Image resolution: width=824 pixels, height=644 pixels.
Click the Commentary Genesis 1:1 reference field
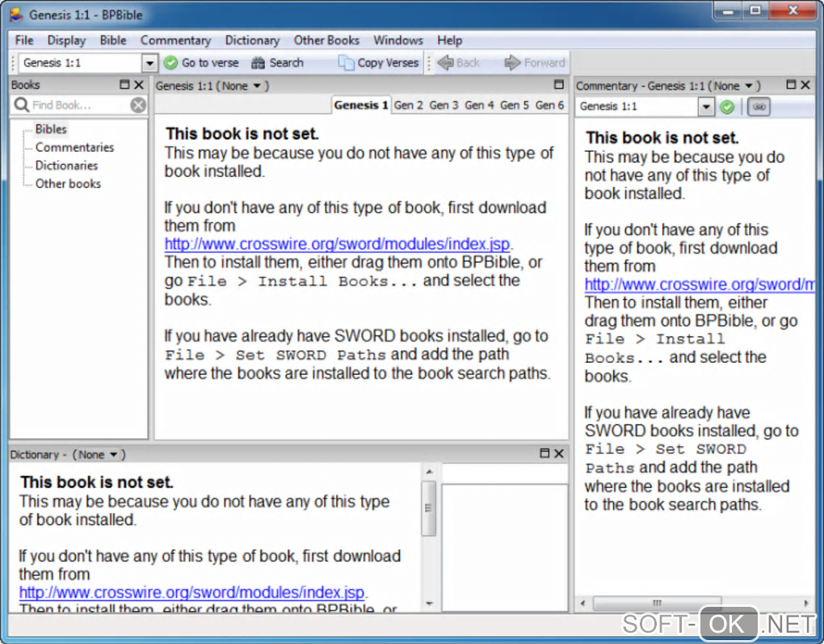click(x=637, y=107)
